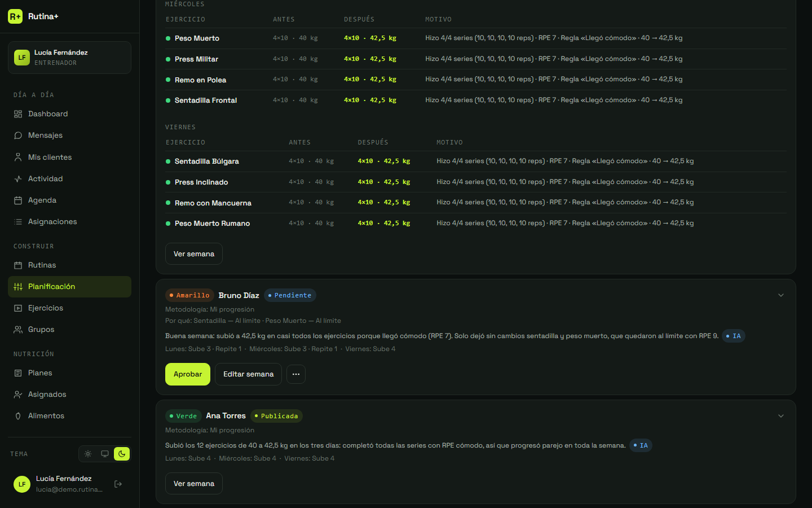Click the IA tag in Bruno Díaz summary
The width and height of the screenshot is (812, 508).
(734, 336)
